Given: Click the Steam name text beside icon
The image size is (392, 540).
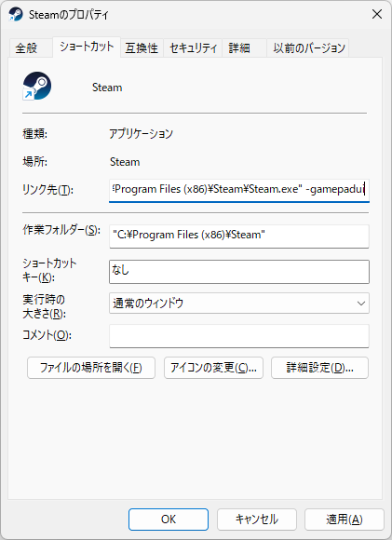Looking at the screenshot, I should pyautogui.click(x=107, y=88).
